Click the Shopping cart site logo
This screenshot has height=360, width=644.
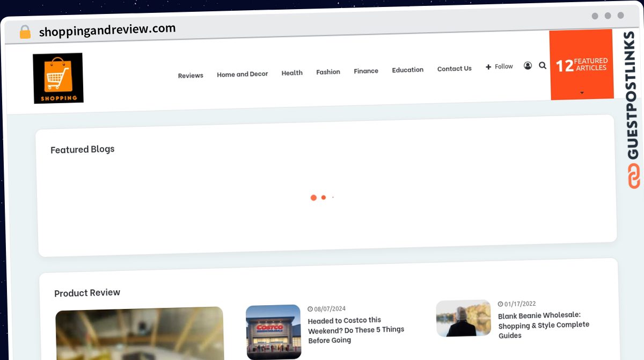pos(58,78)
